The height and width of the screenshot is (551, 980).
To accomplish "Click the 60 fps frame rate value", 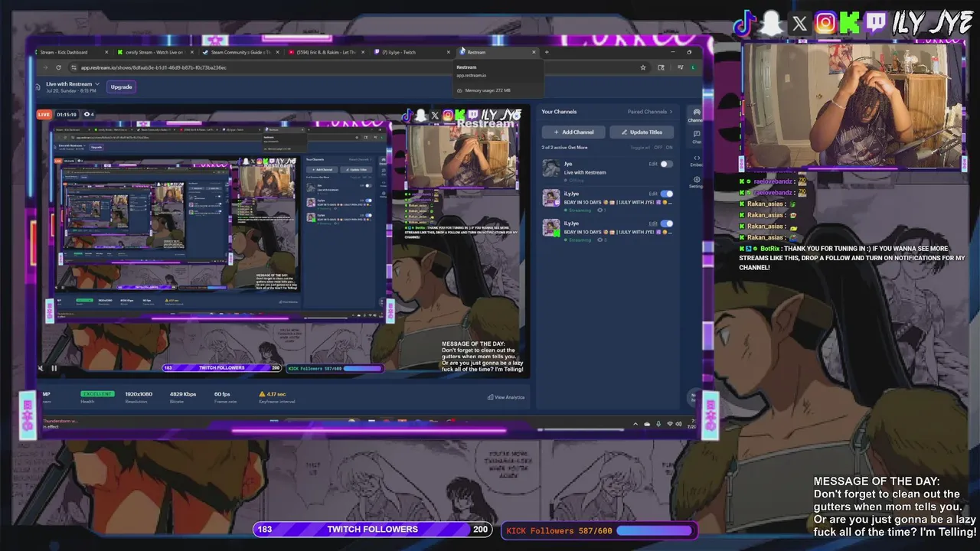I will (x=222, y=394).
